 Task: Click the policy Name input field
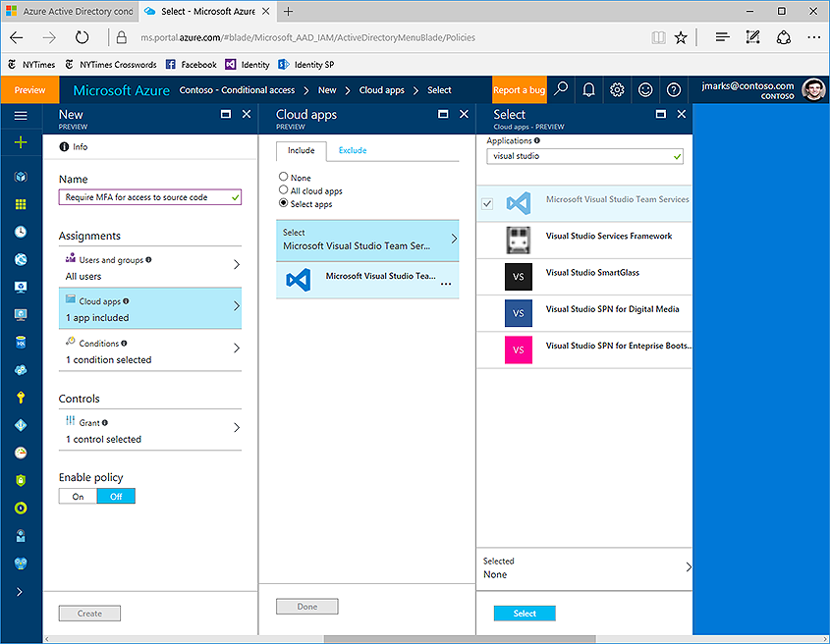[150, 197]
